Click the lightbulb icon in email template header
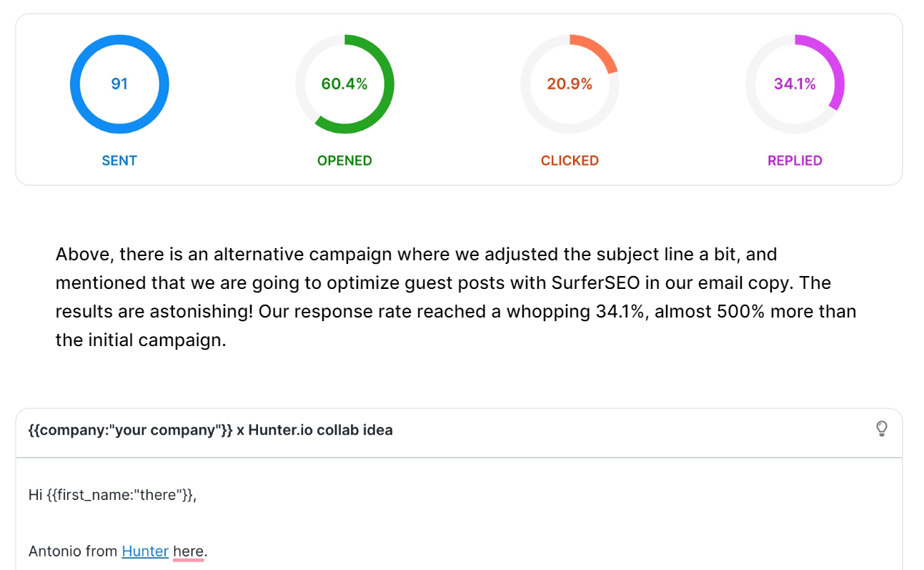This screenshot has width=924, height=570. click(881, 429)
